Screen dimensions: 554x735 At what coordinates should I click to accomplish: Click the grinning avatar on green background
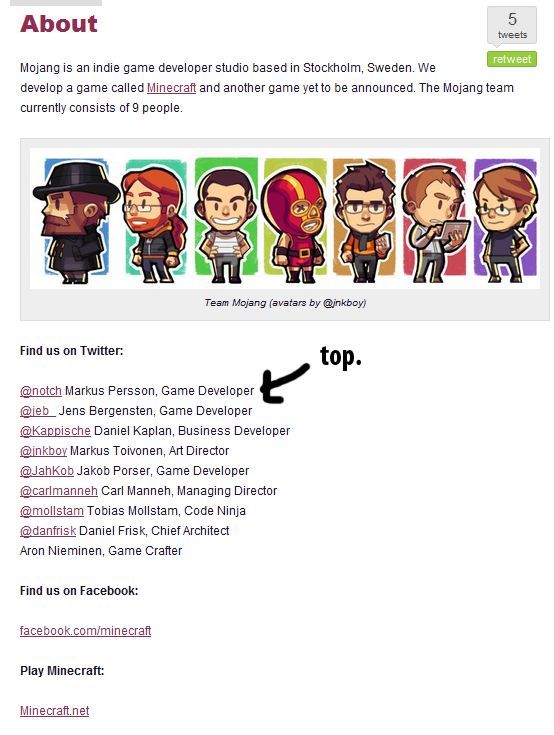(x=226, y=221)
